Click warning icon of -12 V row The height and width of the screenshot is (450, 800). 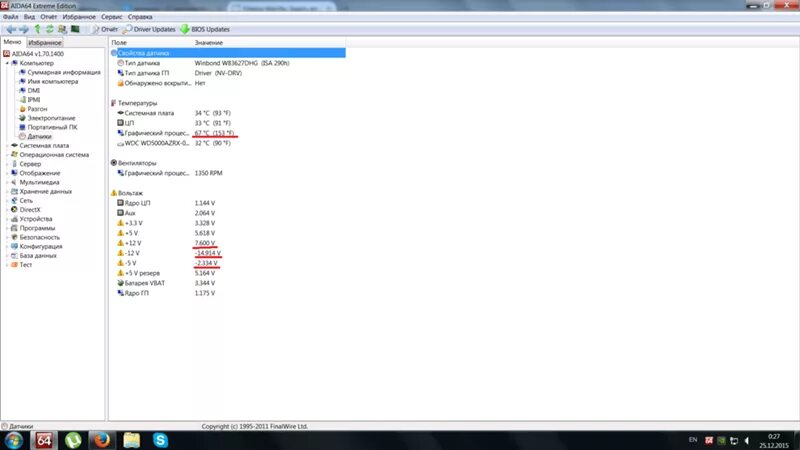120,253
